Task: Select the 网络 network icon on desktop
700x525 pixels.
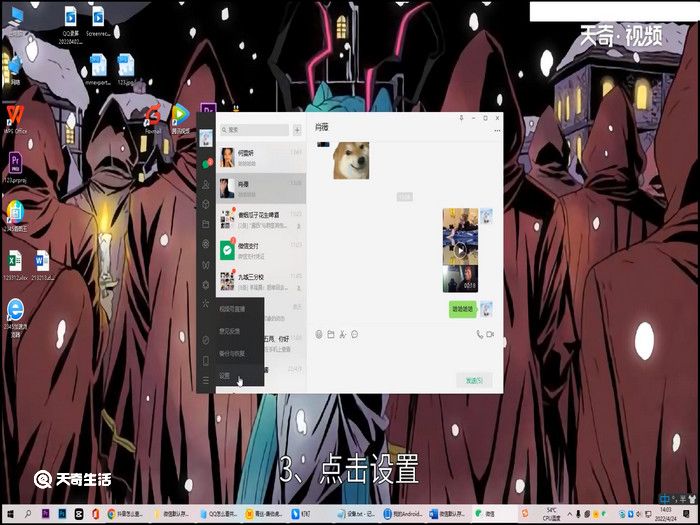Action: pos(15,70)
